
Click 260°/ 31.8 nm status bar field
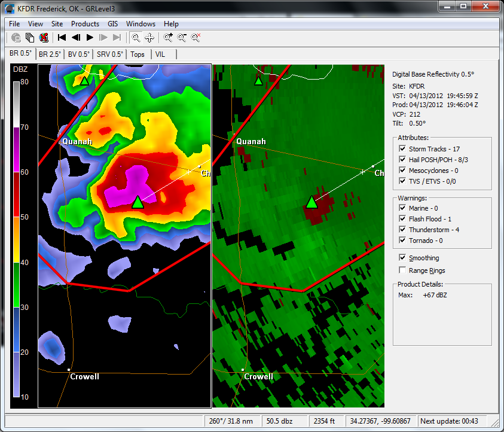tap(233, 421)
